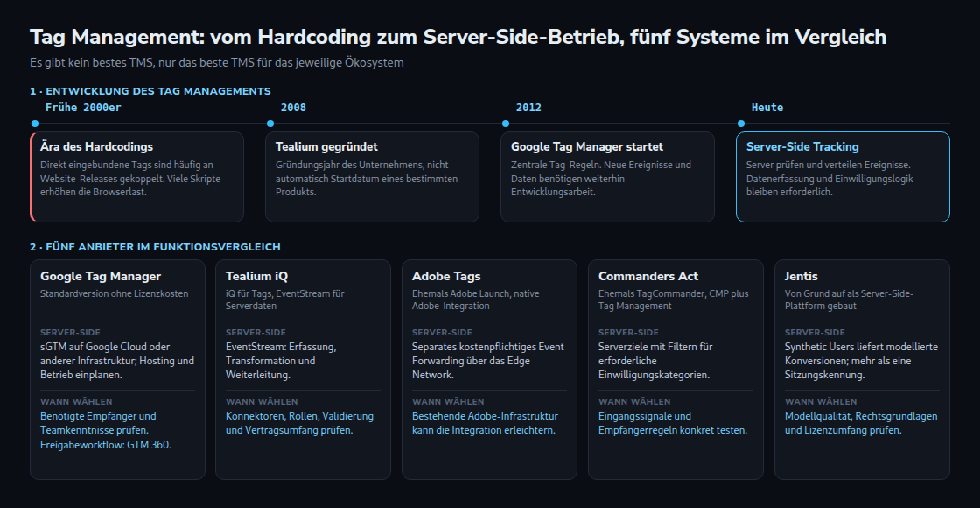Viewport: 980px width, 508px height.
Task: Click 'Von Grund auf als Server-Side-Plattform' text
Action: pyautogui.click(x=849, y=300)
